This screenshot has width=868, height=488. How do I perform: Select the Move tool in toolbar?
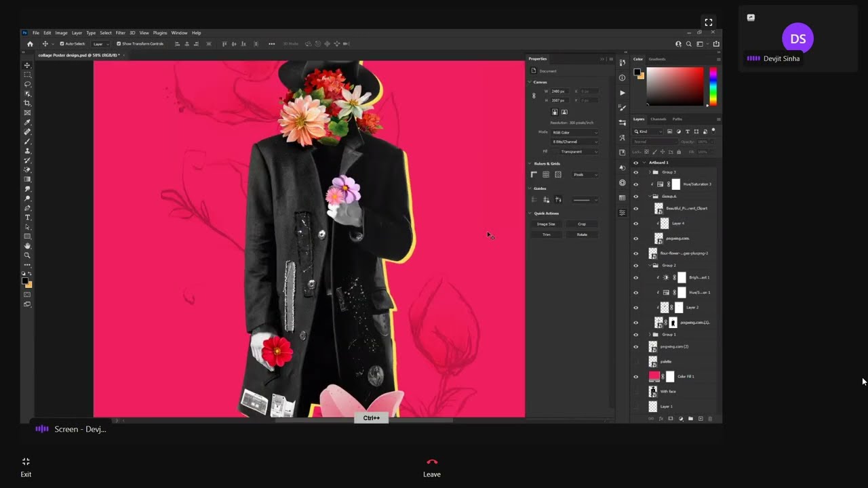pyautogui.click(x=27, y=65)
